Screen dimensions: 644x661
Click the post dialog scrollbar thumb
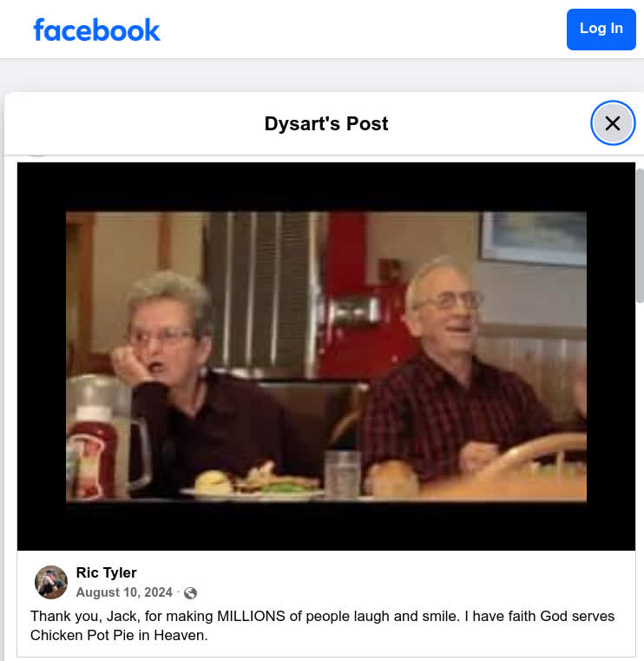pyautogui.click(x=640, y=236)
